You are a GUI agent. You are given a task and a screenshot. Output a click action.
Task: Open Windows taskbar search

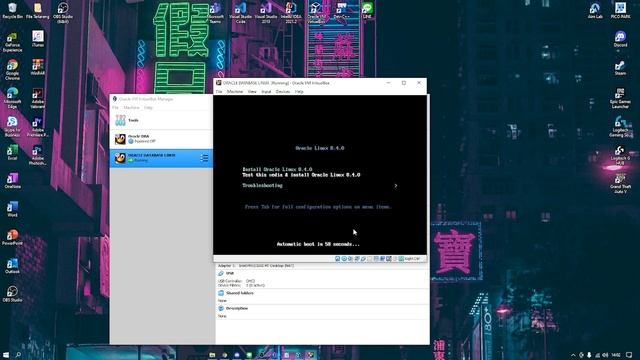click(x=18, y=355)
